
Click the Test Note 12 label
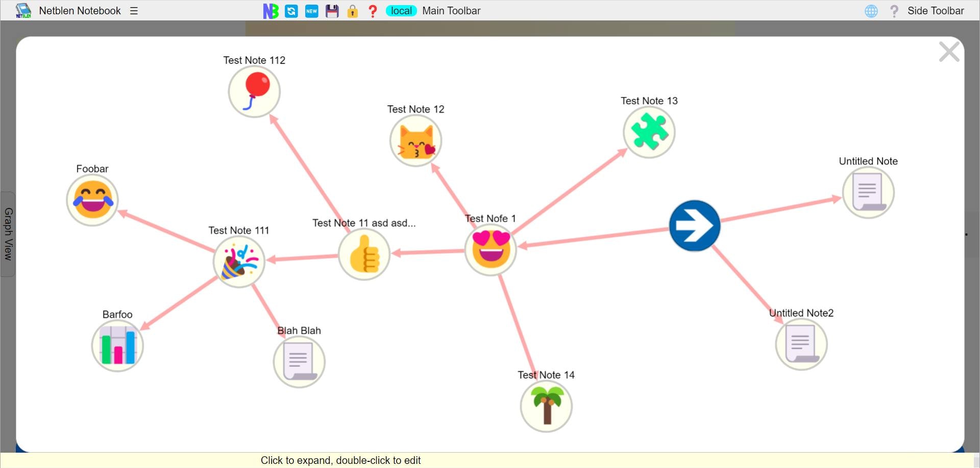415,109
